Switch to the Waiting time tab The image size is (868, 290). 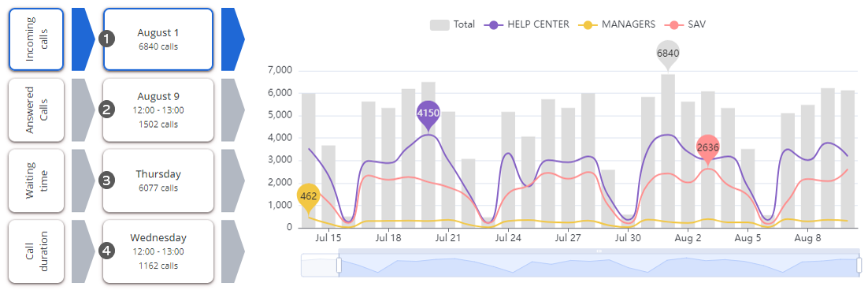point(36,180)
